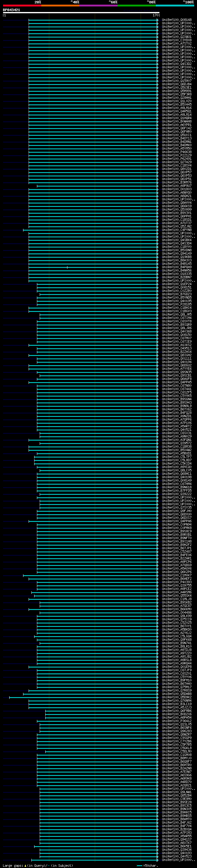Click label UniRef100_A6YPR1
197x868 pixels.
click(177, 125)
